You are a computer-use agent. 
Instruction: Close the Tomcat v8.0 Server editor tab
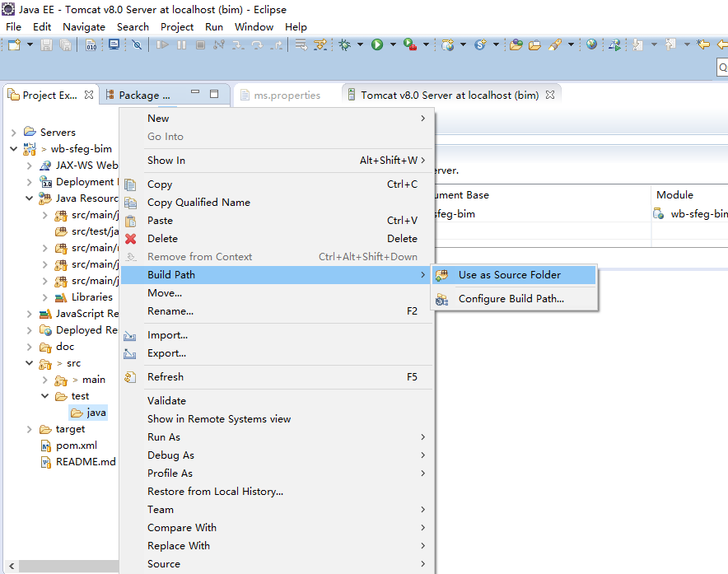pos(550,95)
